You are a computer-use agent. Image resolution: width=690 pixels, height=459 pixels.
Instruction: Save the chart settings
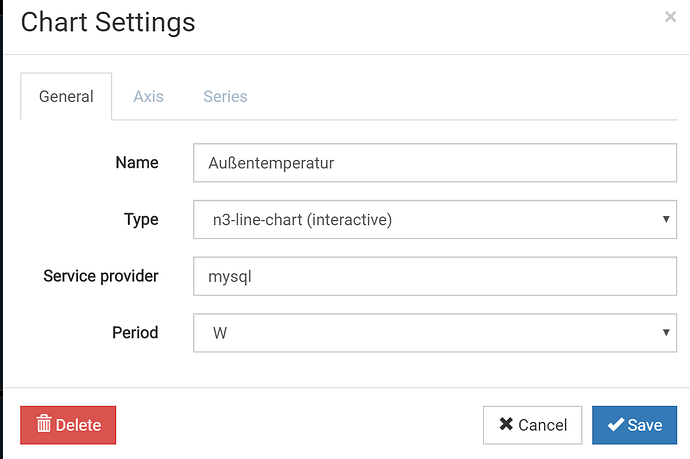click(x=633, y=425)
